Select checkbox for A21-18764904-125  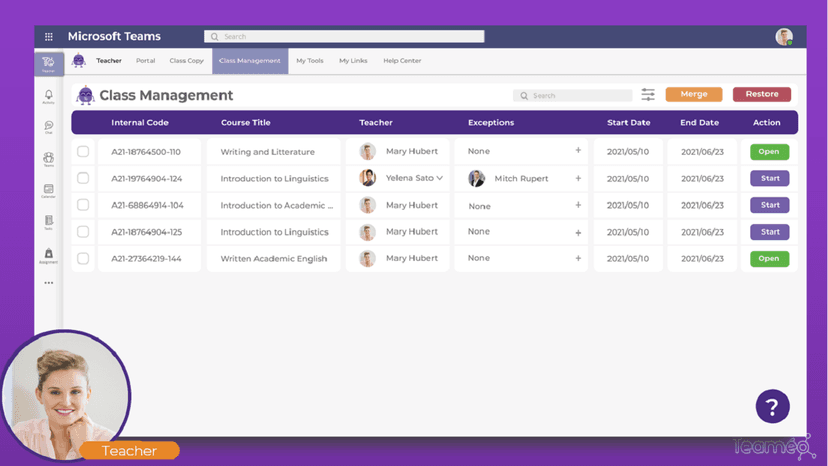(83, 231)
